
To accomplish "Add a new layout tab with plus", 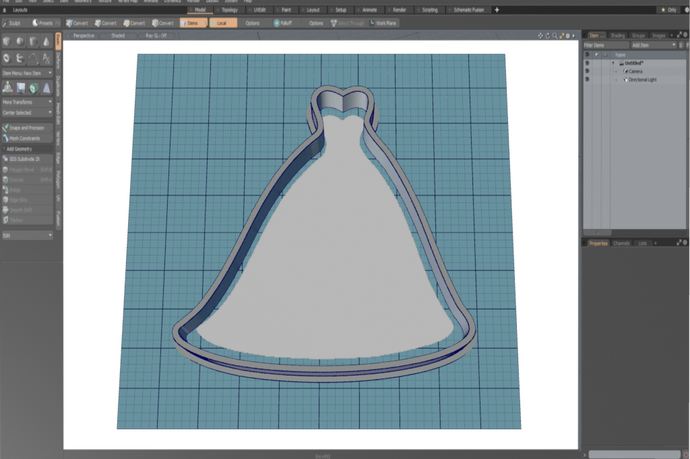I will pos(497,10).
